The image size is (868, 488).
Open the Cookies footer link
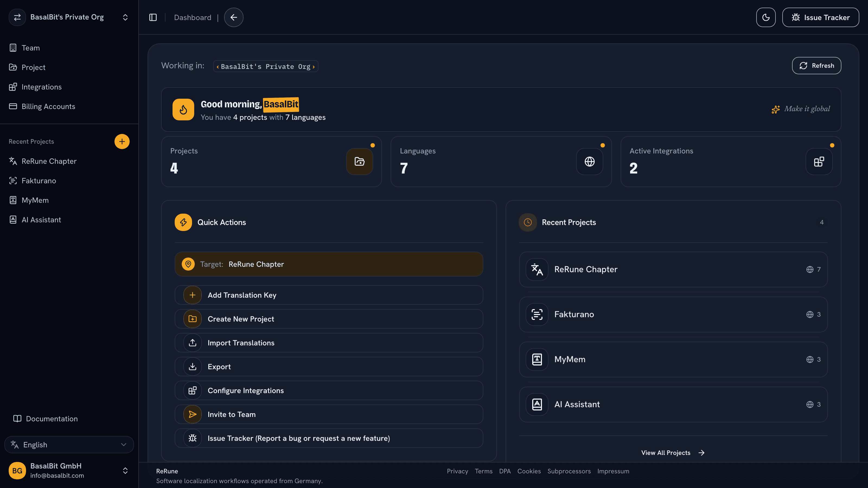pos(529,471)
